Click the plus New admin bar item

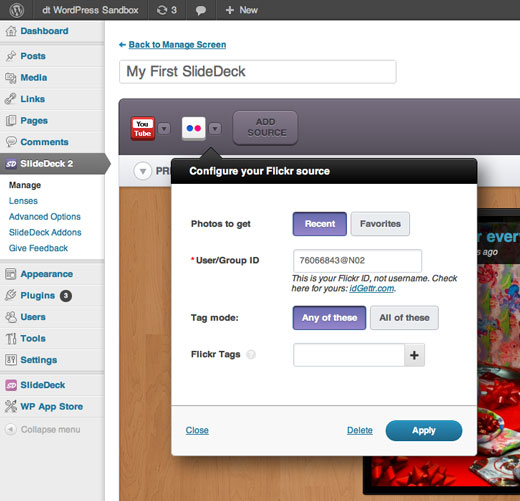click(x=242, y=10)
